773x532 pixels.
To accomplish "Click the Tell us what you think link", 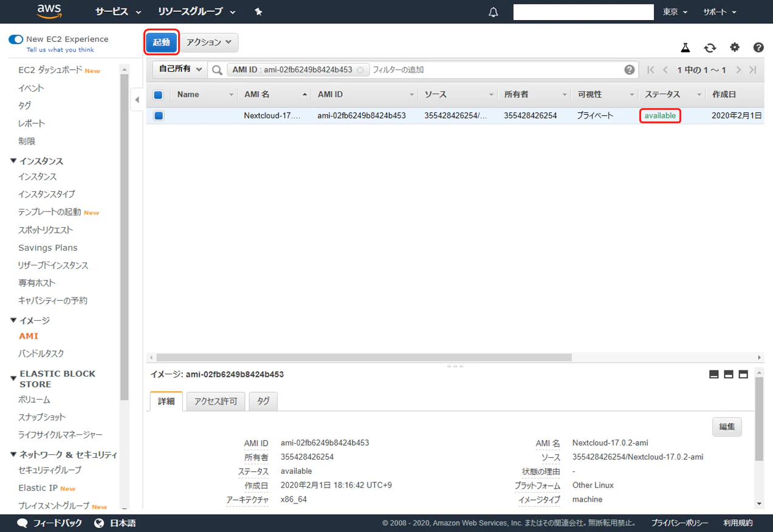I will pyautogui.click(x=60, y=50).
